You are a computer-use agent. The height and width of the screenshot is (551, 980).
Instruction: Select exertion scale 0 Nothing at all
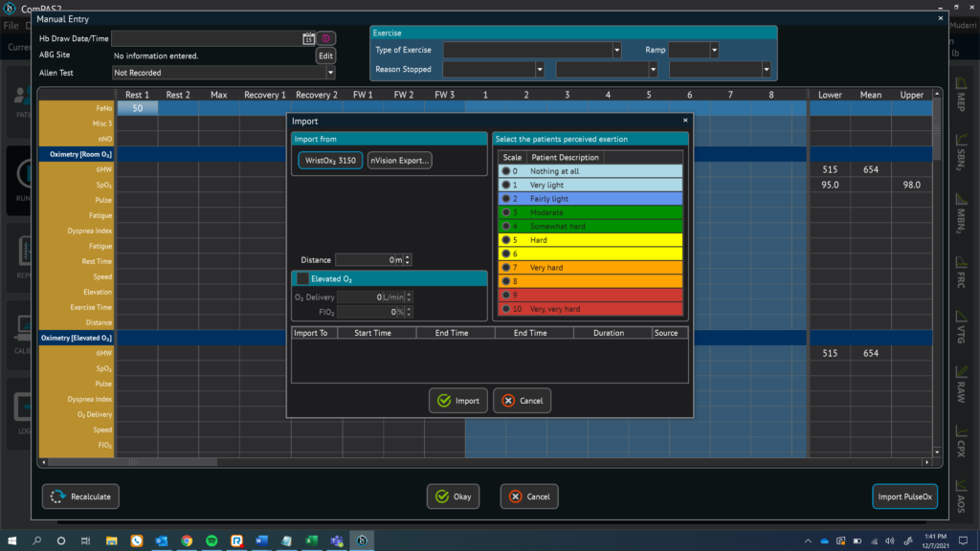tap(590, 171)
